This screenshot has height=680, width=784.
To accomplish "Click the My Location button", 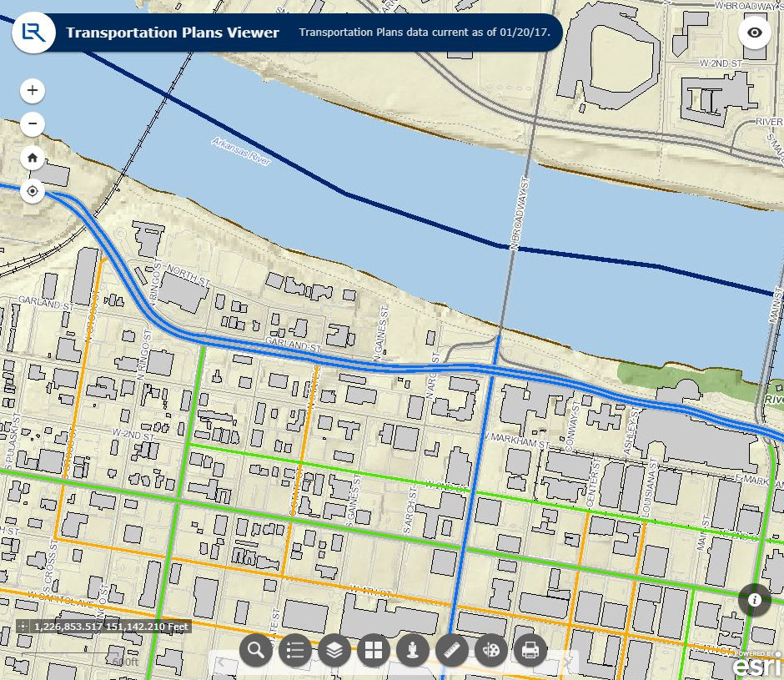I will click(x=32, y=191).
